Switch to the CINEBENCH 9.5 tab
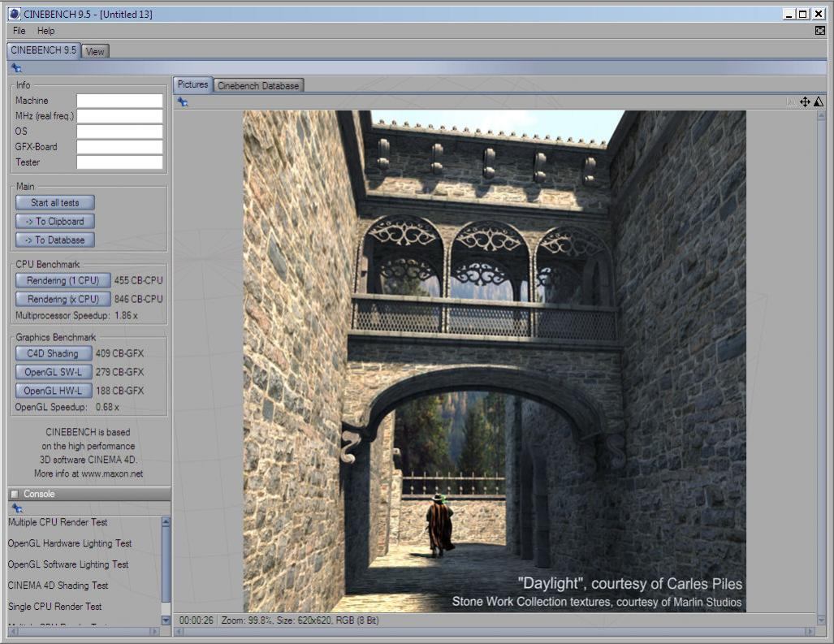Screen dimensions: 834x644 [44, 50]
